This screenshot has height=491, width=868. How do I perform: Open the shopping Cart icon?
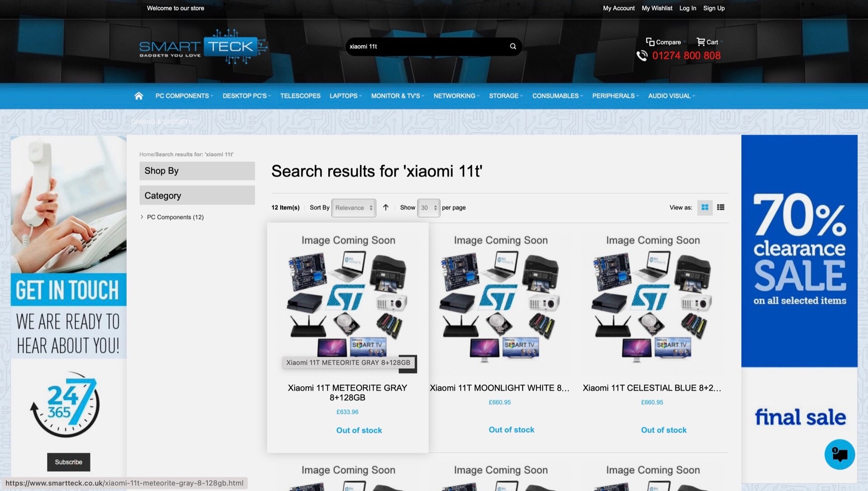coord(700,42)
